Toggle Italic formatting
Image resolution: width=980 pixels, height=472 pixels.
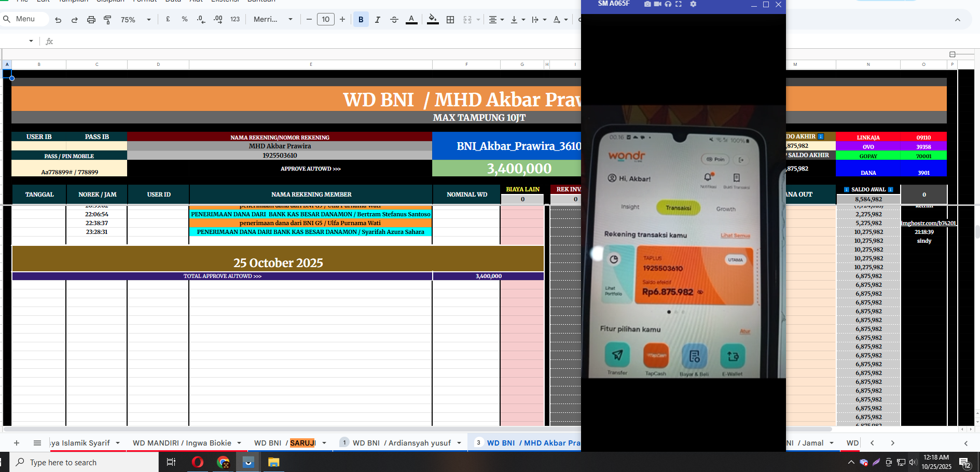pyautogui.click(x=378, y=19)
